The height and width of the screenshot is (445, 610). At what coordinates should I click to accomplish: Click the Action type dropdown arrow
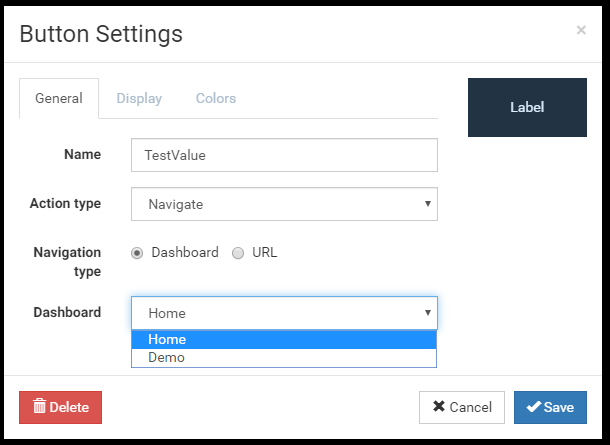(x=427, y=204)
